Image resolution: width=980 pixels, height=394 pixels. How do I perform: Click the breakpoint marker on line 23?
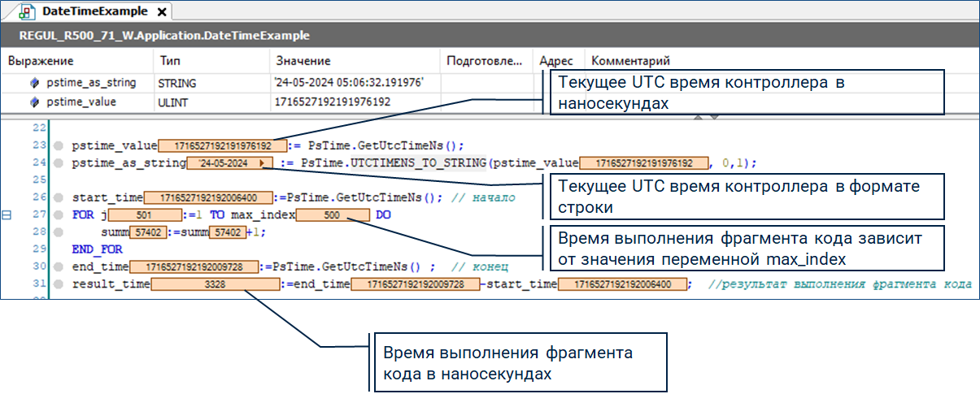coord(59,146)
